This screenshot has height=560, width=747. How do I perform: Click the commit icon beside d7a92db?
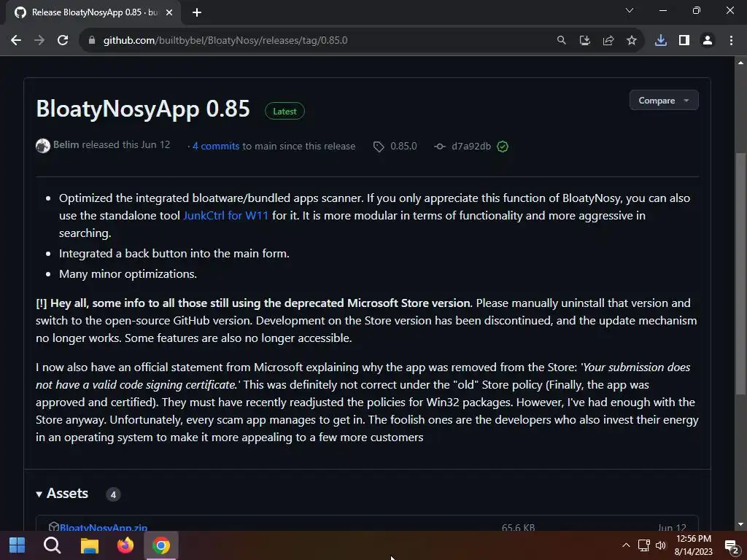click(x=440, y=147)
